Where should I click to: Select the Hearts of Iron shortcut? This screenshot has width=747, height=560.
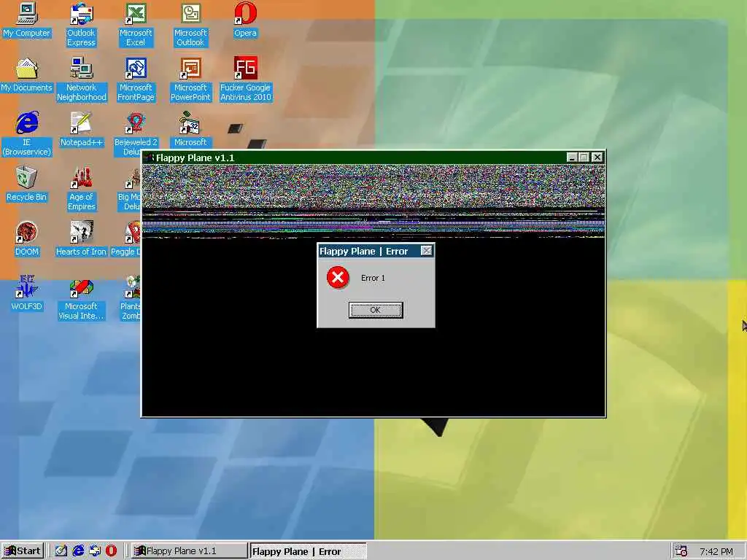click(x=81, y=239)
